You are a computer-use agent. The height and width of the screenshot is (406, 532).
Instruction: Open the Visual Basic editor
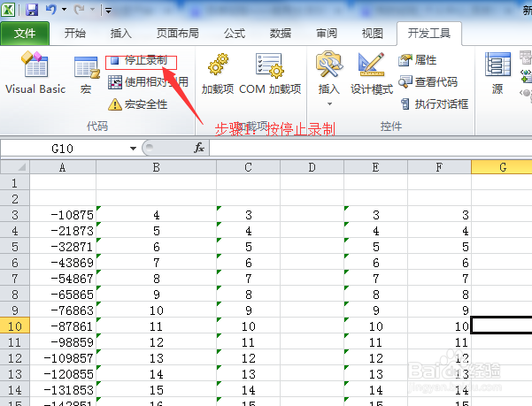pos(35,73)
